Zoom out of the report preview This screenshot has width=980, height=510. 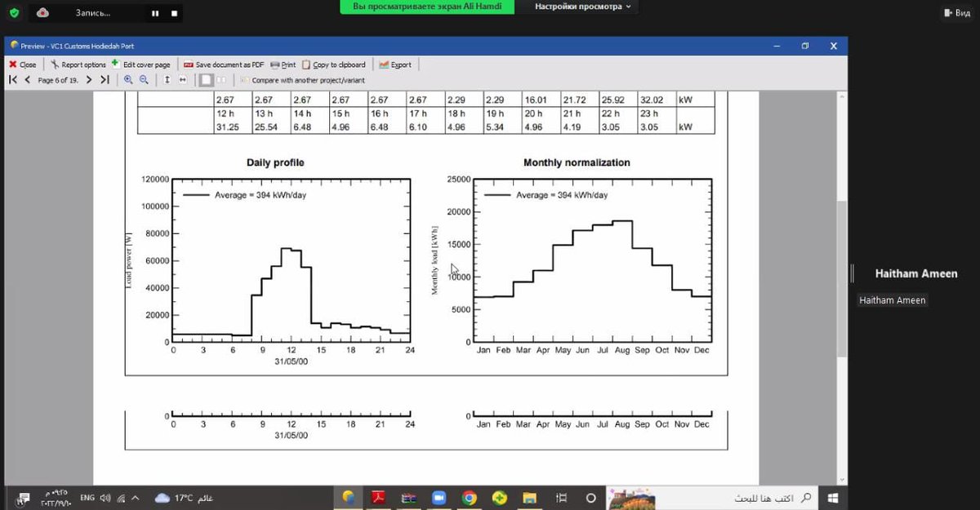click(x=144, y=80)
